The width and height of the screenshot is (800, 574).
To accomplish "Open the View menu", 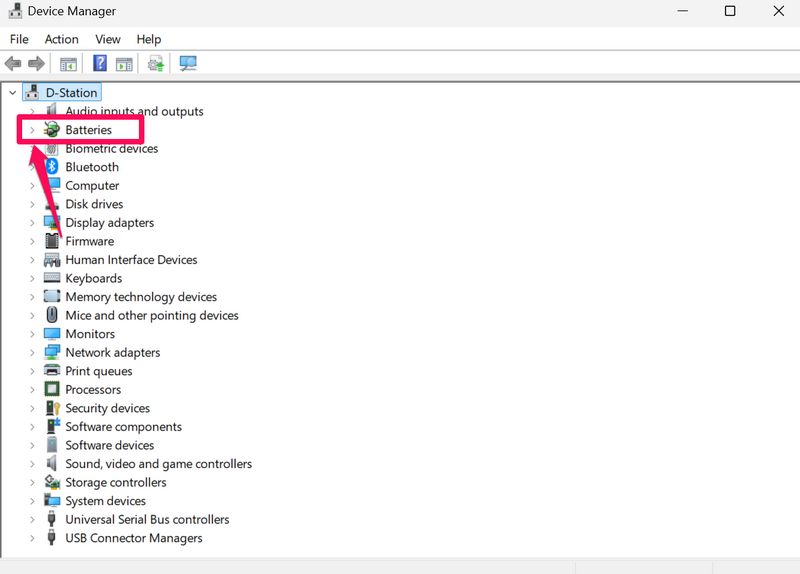I will coord(107,39).
